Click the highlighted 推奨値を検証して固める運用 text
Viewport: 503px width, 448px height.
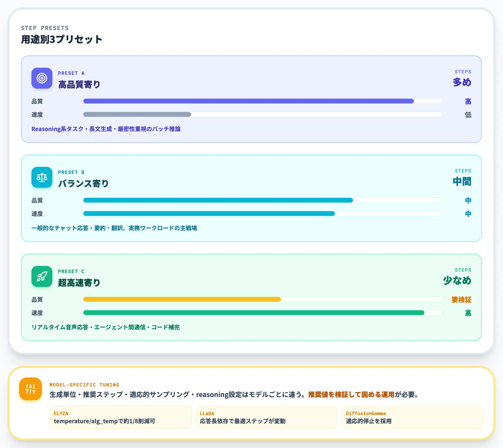click(352, 395)
